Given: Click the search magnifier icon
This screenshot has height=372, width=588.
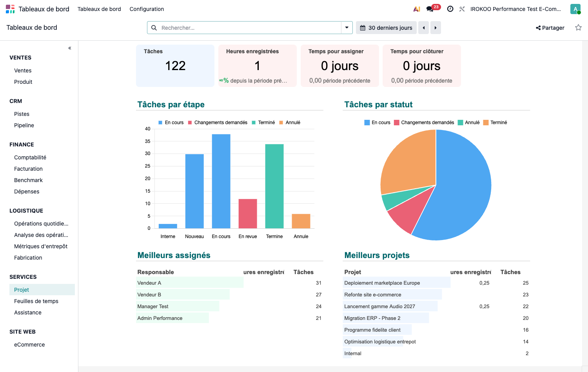Looking at the screenshot, I should (154, 28).
